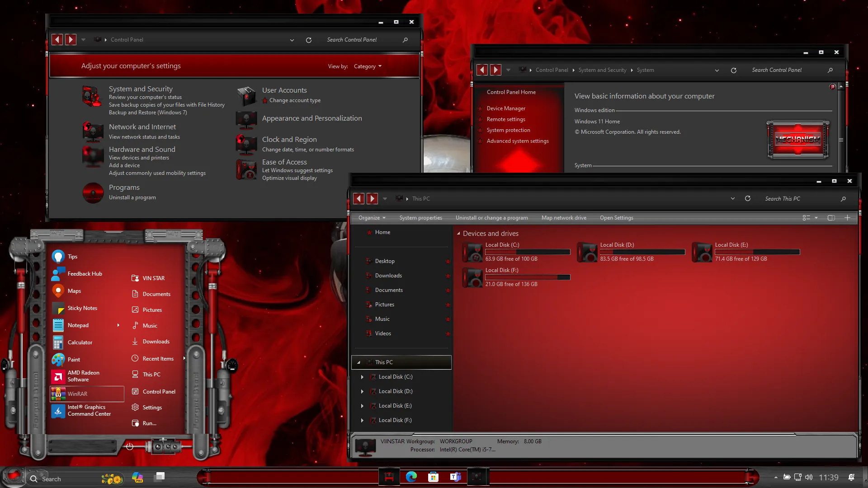Open AMD Radeon Software
868x488 pixels.
(x=75, y=376)
